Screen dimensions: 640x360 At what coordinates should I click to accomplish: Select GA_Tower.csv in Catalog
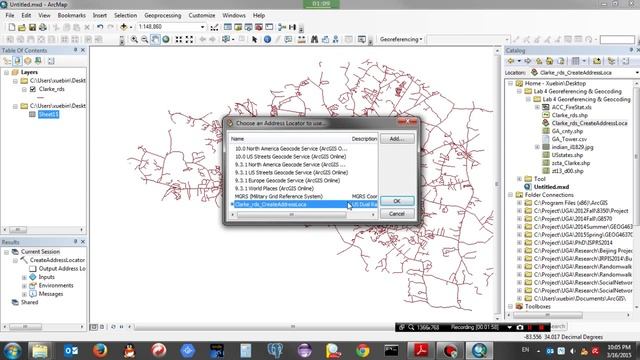[x=569, y=139]
